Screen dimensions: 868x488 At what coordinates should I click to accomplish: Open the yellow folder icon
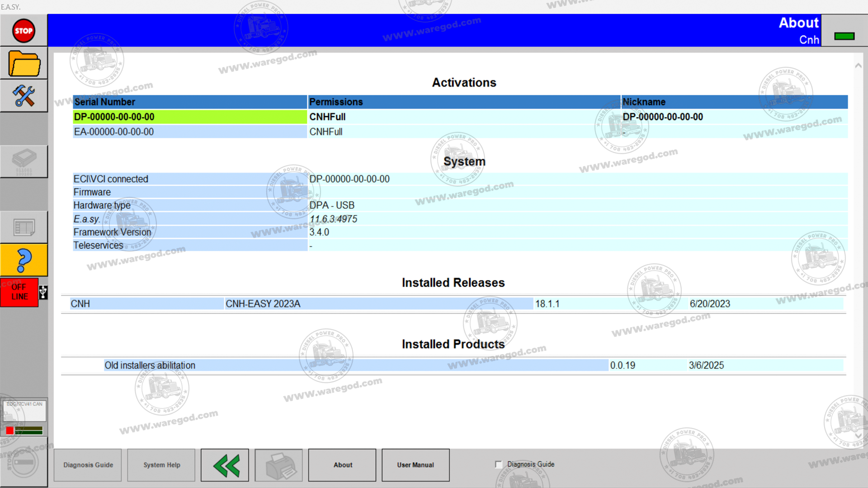point(24,64)
